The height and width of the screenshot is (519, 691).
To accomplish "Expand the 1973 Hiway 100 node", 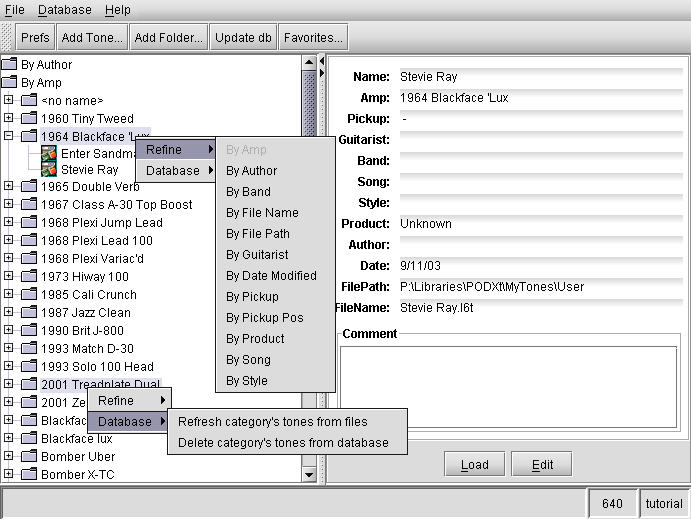I will pos(9,277).
